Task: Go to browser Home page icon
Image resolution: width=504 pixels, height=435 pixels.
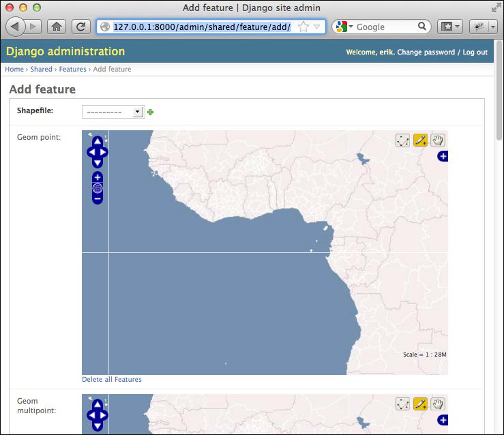Action: (x=57, y=27)
